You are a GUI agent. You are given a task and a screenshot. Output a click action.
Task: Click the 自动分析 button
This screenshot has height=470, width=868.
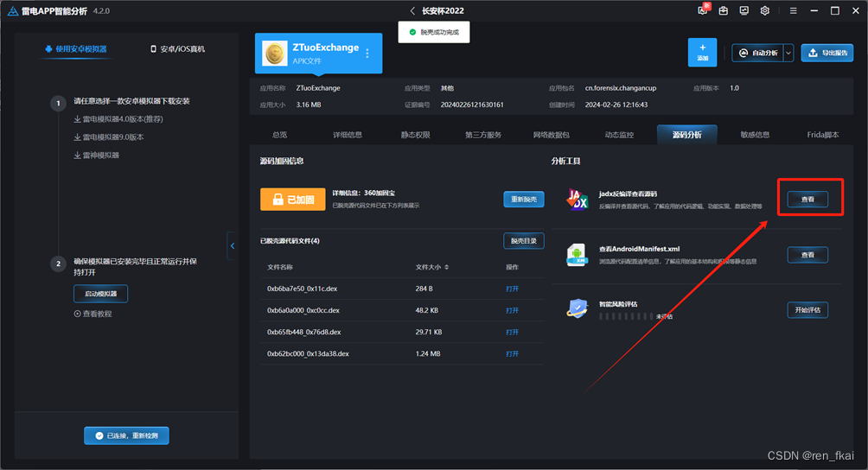click(758, 53)
